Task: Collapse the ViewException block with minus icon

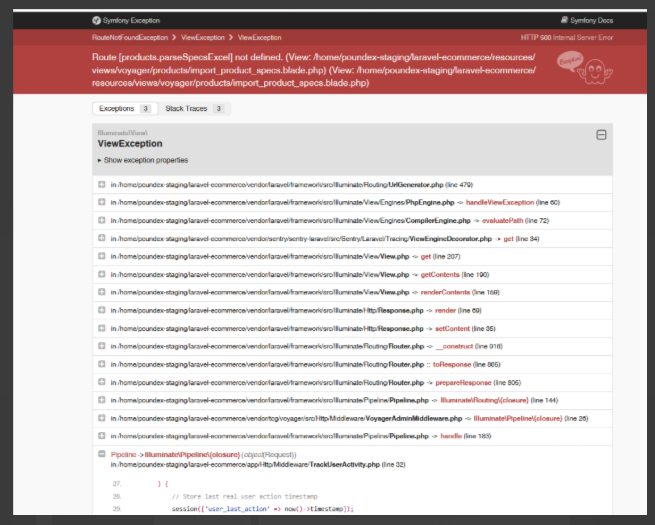Action: pos(601,135)
